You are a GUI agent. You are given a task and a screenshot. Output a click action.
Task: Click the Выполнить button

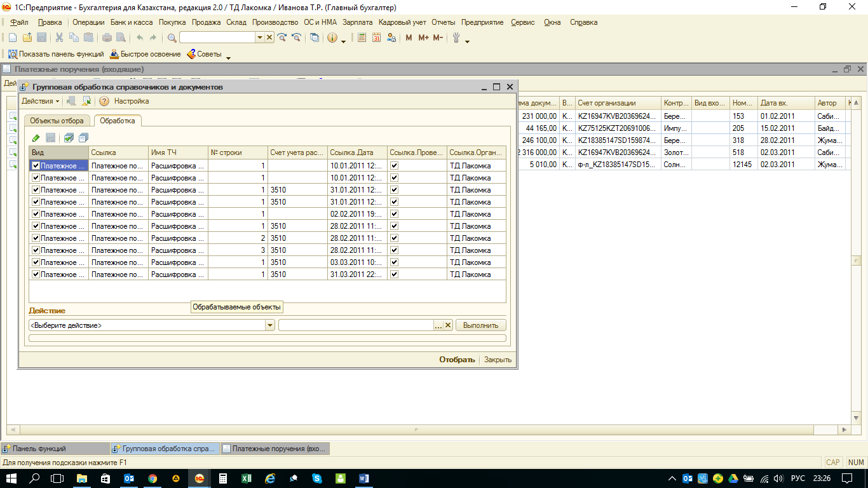click(x=481, y=325)
